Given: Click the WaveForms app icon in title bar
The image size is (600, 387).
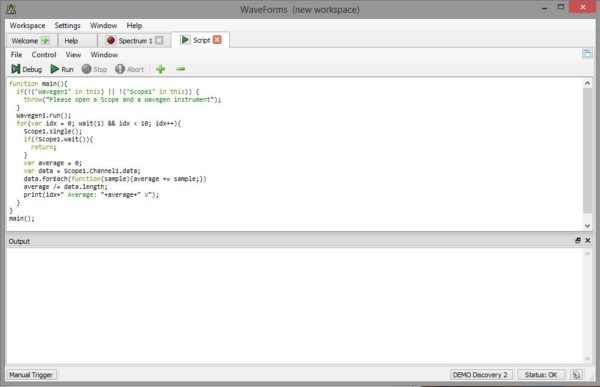Looking at the screenshot, I should click(11, 9).
